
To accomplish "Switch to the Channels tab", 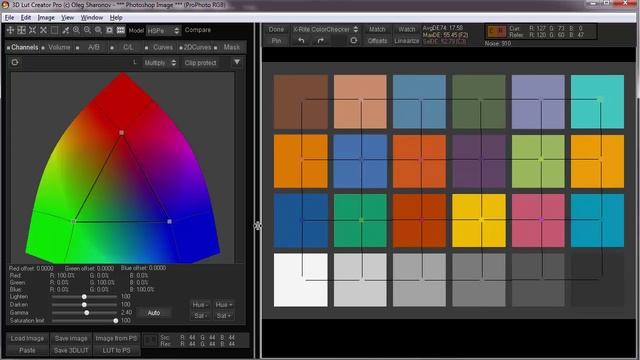I will pyautogui.click(x=22, y=47).
